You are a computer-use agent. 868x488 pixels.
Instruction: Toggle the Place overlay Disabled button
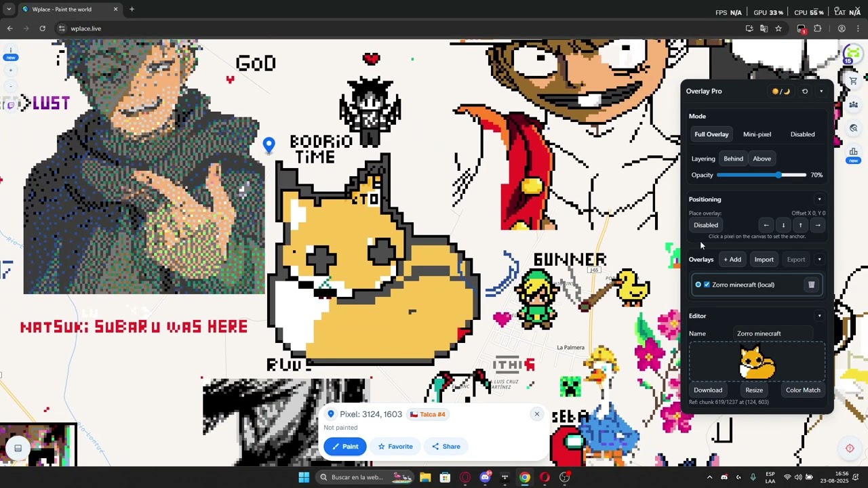pos(706,225)
